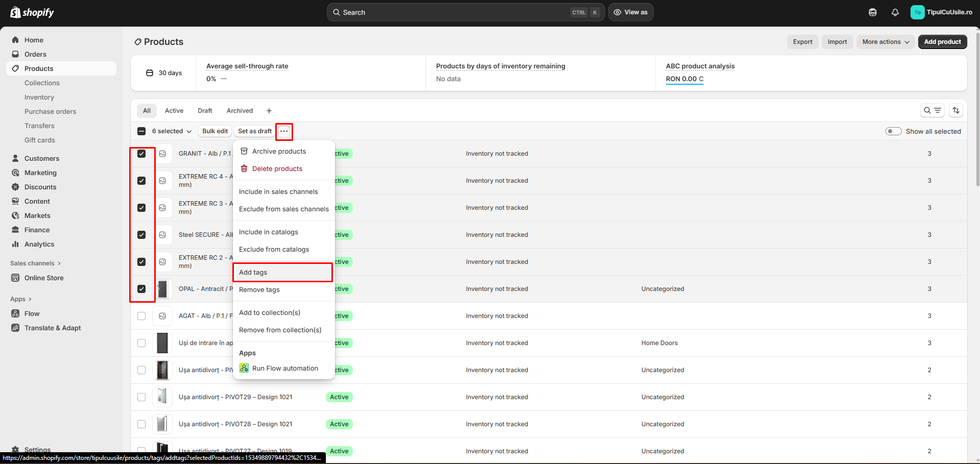The image size is (980, 464).
Task: Expand the 6 selected dropdown
Action: pyautogui.click(x=172, y=131)
